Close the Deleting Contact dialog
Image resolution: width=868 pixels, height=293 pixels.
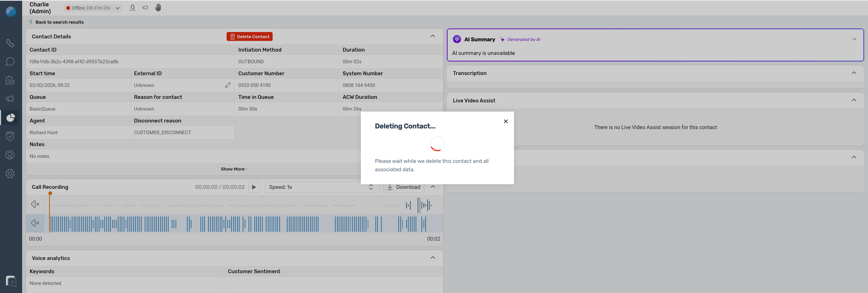pos(505,121)
